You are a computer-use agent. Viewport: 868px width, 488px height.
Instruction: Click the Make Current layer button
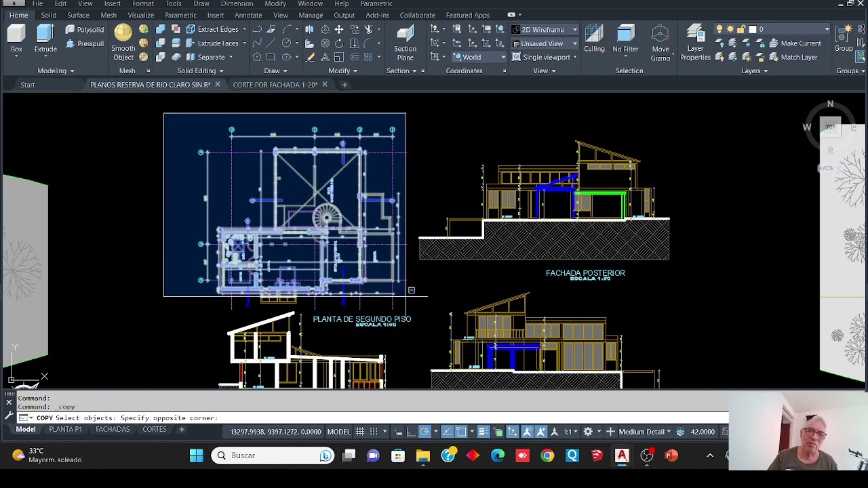tap(794, 43)
